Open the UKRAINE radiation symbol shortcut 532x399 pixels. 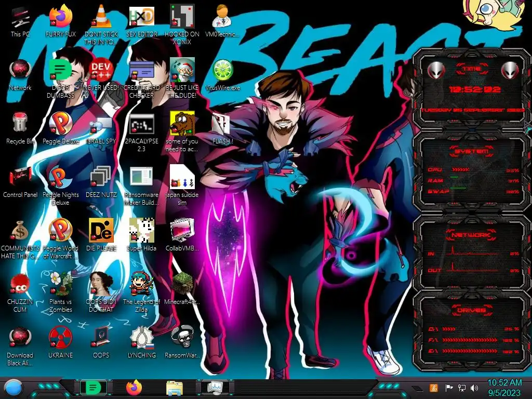point(61,343)
